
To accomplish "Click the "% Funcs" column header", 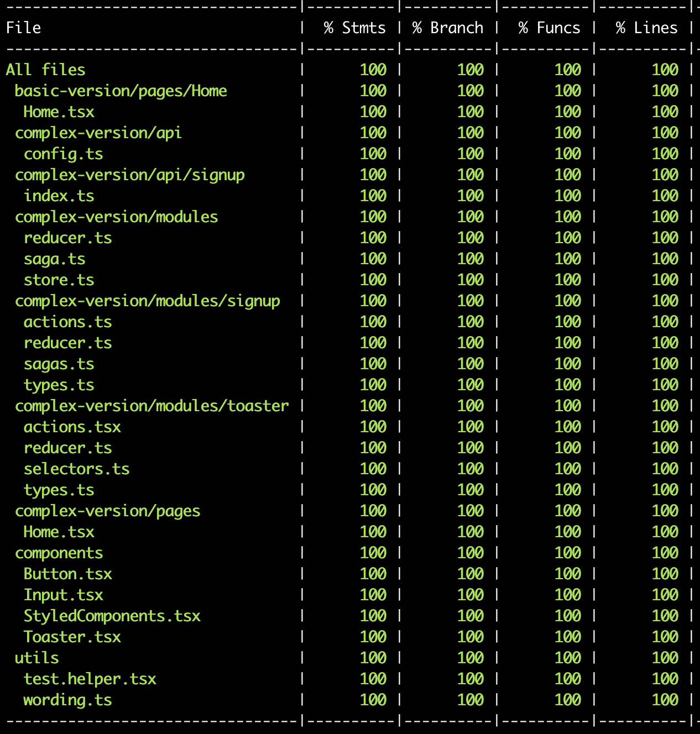I will [x=550, y=28].
